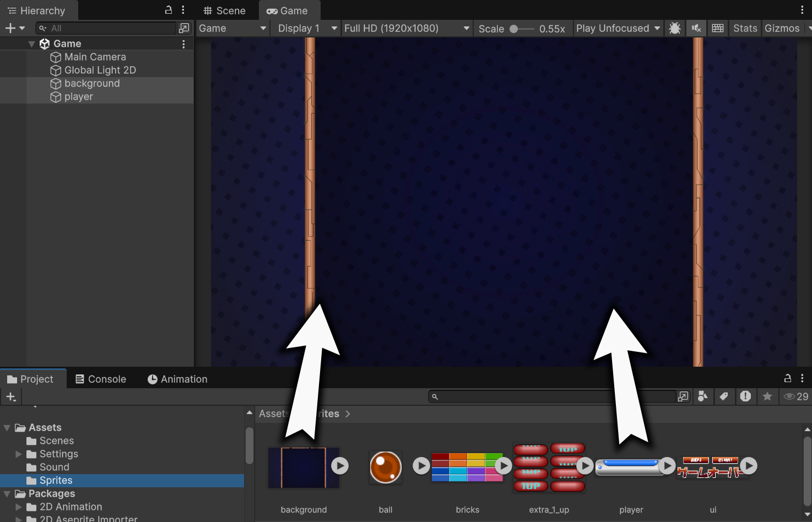Toggle Gizmos in the Game view

pos(782,28)
